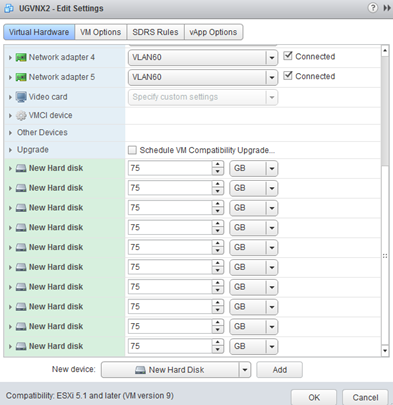Uncheck Connected for Network adapter 4
393x405 pixels.
(287, 56)
